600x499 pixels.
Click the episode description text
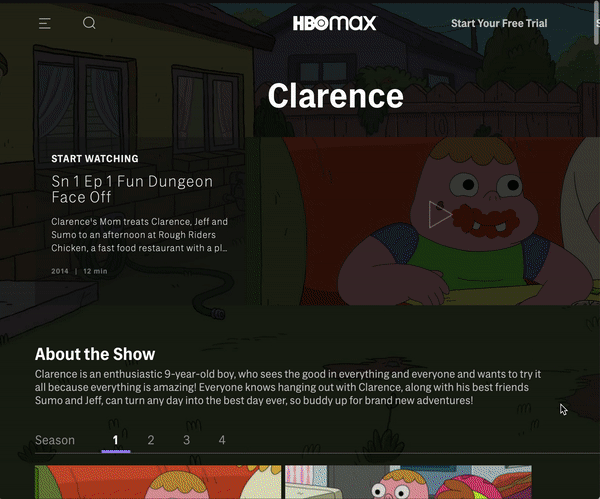139,235
